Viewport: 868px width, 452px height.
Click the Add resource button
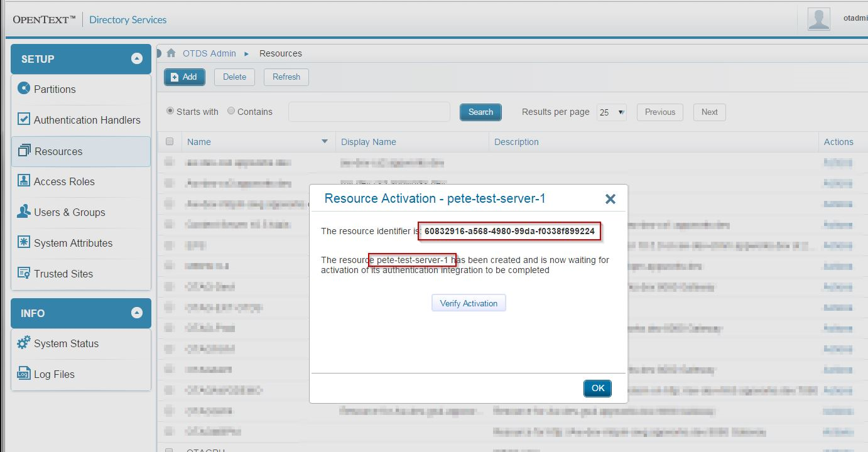coord(184,77)
